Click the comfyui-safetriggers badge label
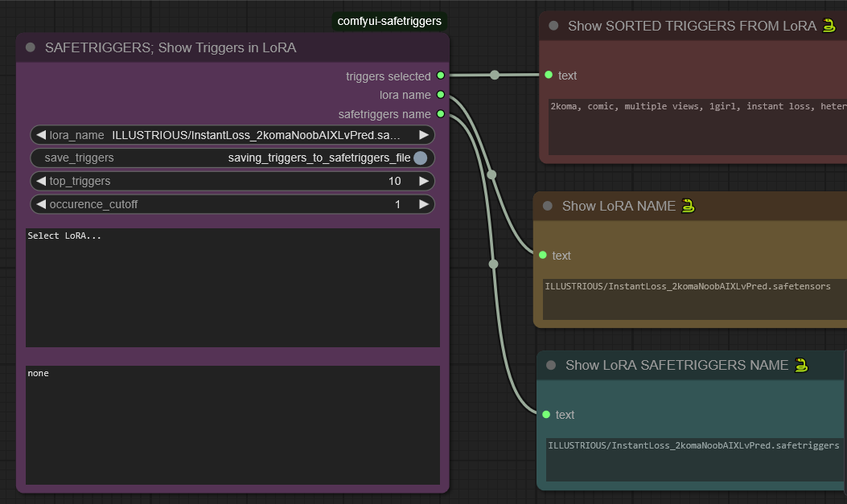Screen dimensions: 847x504 [389, 22]
